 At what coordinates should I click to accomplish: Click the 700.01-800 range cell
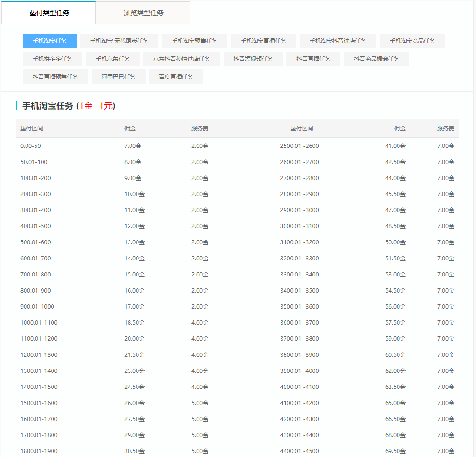35,274
